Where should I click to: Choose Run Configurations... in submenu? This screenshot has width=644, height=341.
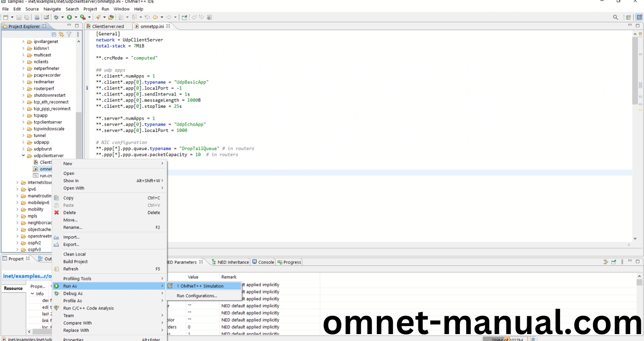click(203, 296)
